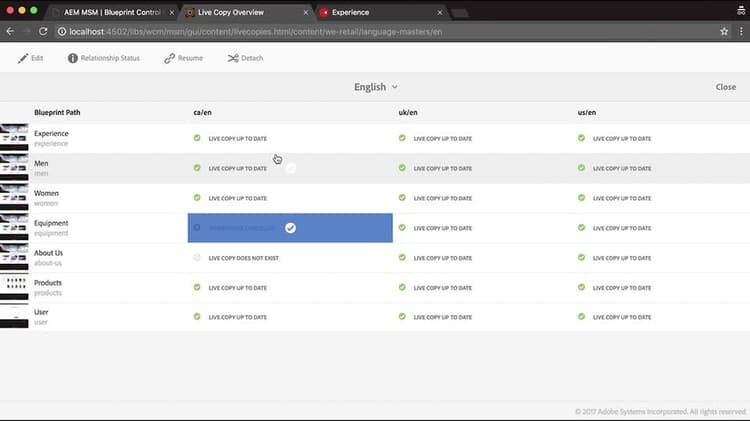The image size is (750, 421).
Task: Click the us/en column header
Action: 587,112
